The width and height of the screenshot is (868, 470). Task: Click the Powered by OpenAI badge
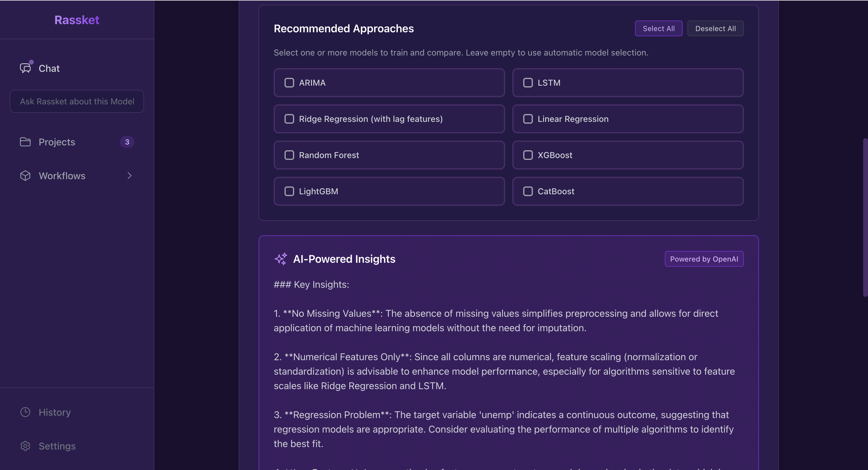(704, 259)
